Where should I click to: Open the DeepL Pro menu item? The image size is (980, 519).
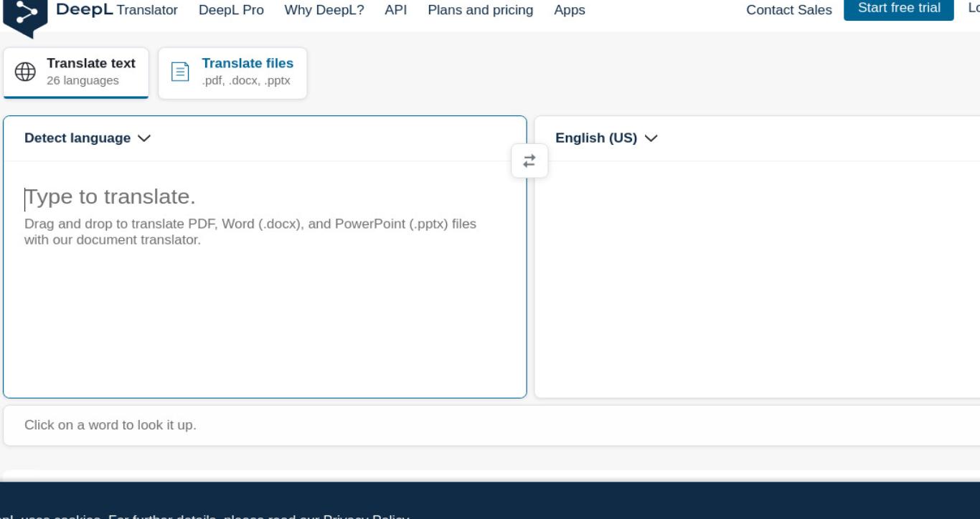coord(231,10)
